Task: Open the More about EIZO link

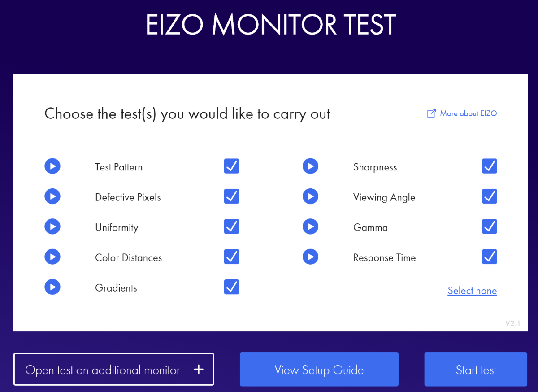Action: pos(462,113)
